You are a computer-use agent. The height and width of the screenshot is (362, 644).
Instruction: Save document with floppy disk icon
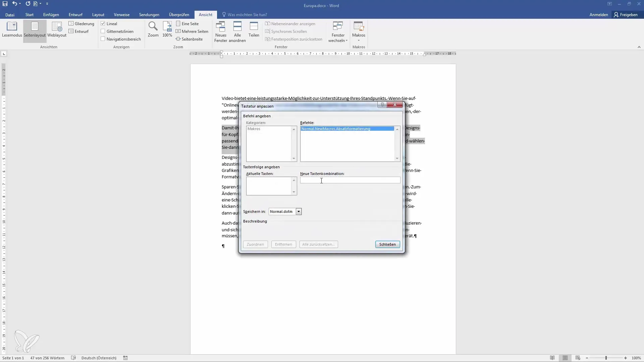point(5,4)
